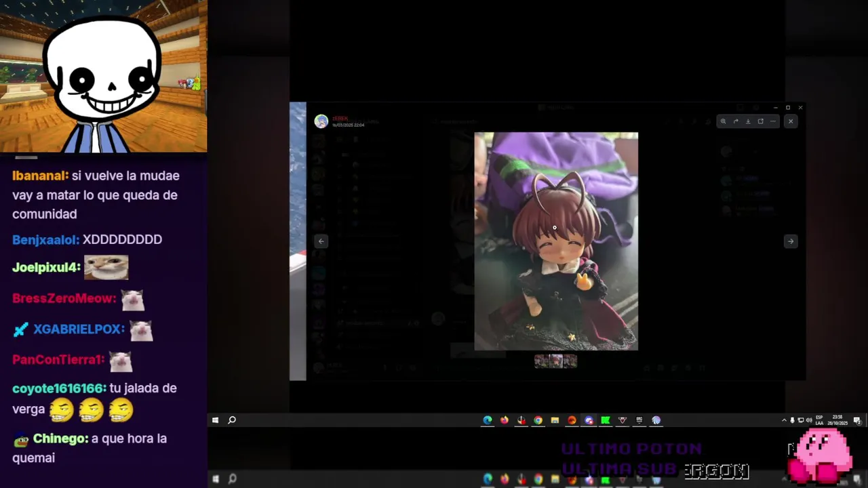868x488 pixels.
Task: Go to previous image with left arrow
Action: (x=321, y=241)
